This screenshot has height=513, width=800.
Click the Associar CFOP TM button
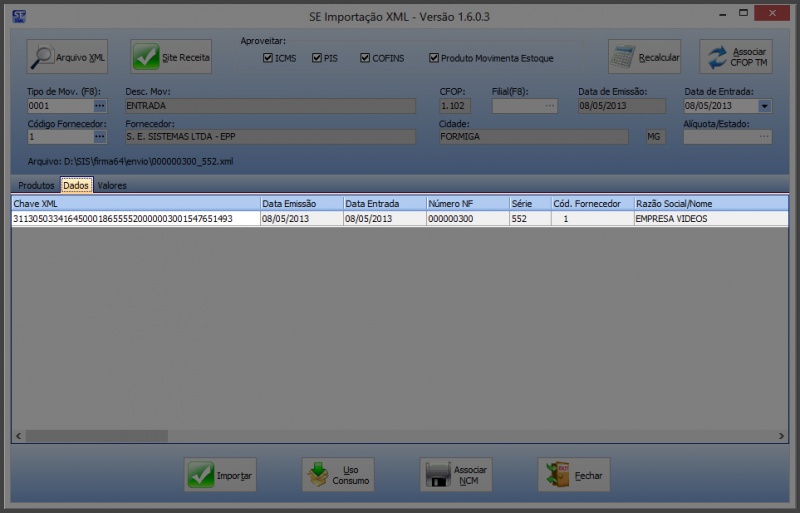pos(735,57)
